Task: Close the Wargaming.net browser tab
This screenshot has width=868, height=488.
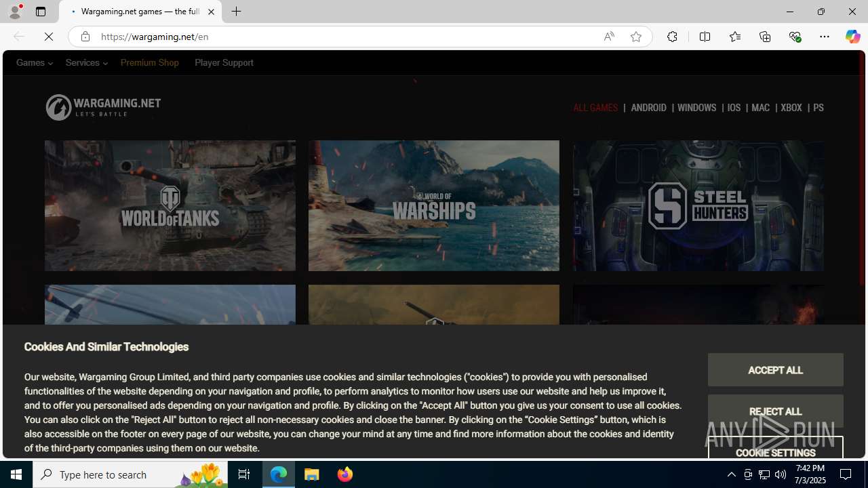Action: coord(211,12)
